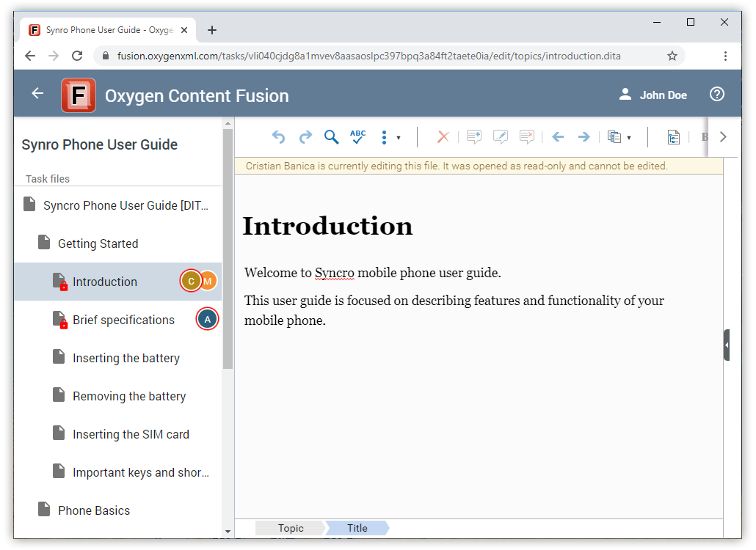Click the Task files section label
The height and width of the screenshot is (550, 756).
(48, 179)
